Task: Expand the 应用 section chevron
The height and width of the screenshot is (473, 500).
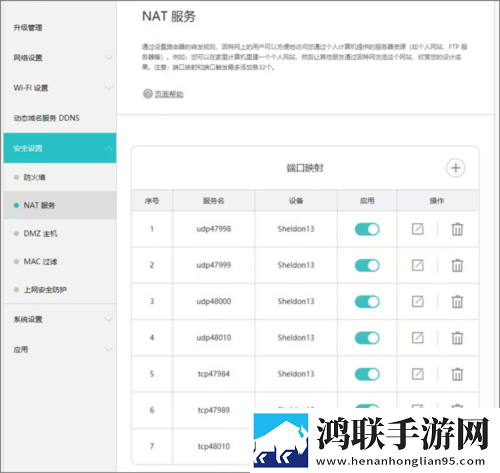Action: pyautogui.click(x=108, y=349)
